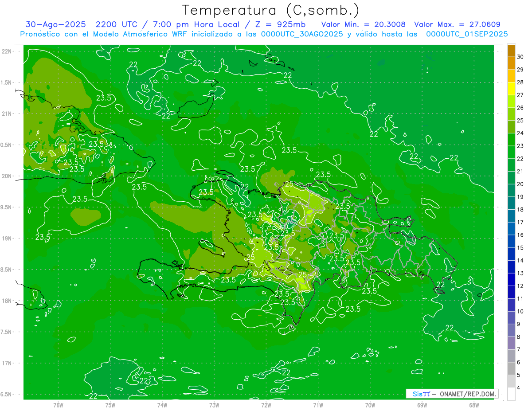Click the '70W' longitude axis label
The height and width of the screenshot is (411, 532).
click(x=370, y=405)
